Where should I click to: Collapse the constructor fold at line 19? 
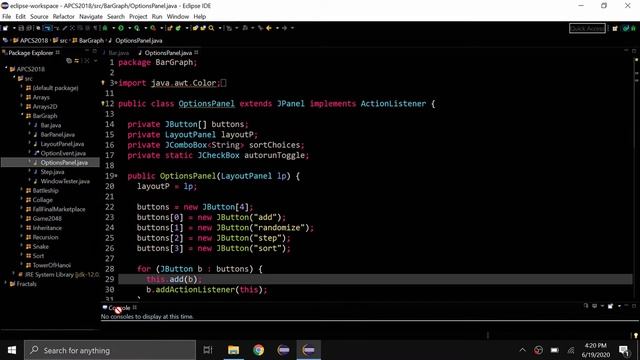[116, 176]
